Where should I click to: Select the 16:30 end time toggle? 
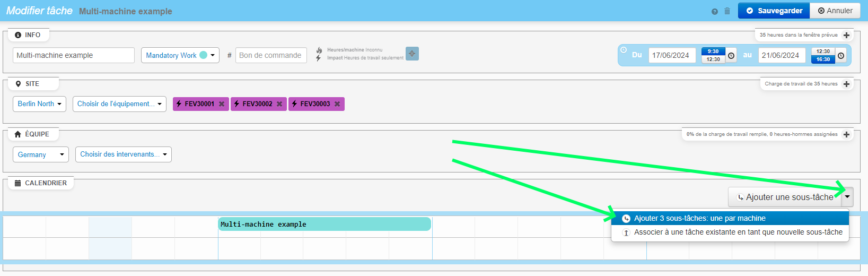point(822,59)
